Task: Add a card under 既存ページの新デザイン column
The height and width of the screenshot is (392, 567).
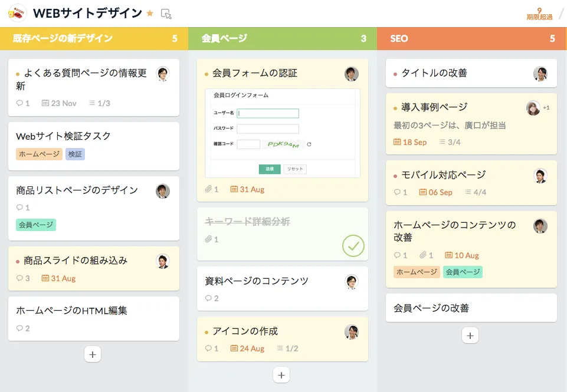Action: point(93,354)
